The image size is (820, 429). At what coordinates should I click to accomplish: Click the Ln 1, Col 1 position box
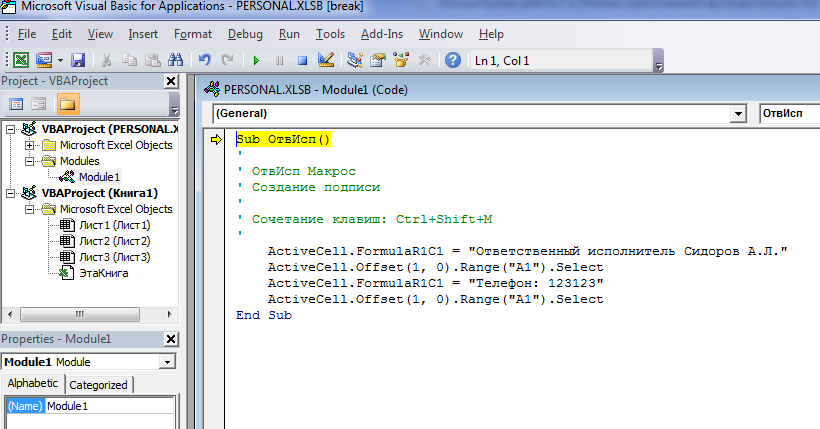tap(562, 61)
